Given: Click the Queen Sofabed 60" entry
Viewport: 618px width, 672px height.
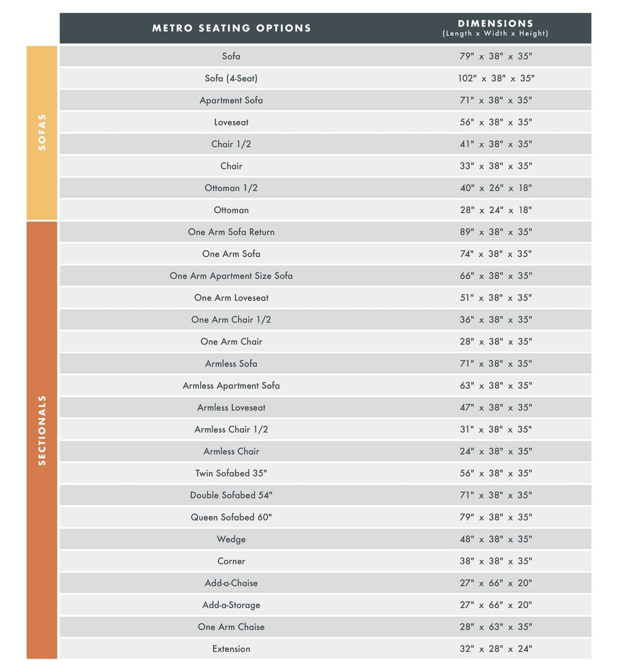Looking at the screenshot, I should click(231, 517).
